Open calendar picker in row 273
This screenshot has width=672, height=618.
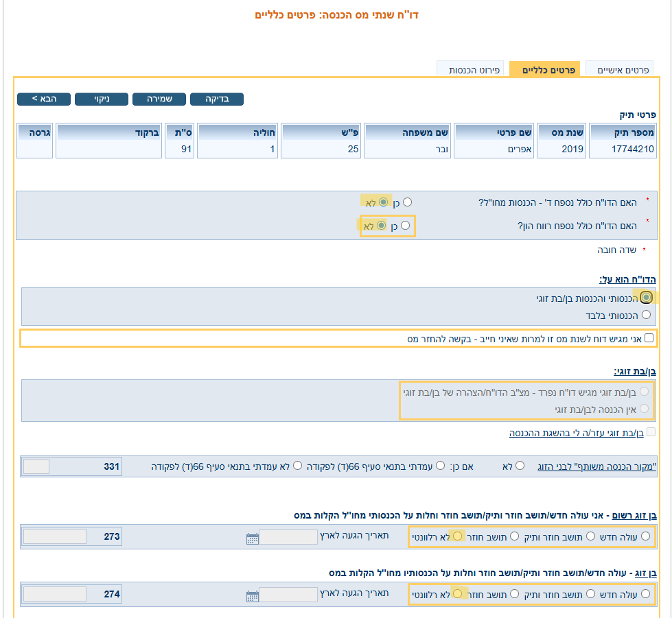(x=253, y=538)
